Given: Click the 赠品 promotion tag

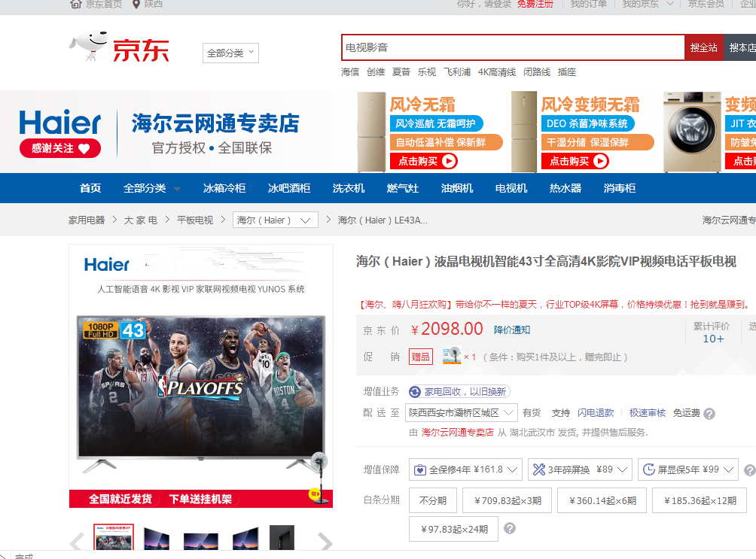Looking at the screenshot, I should pyautogui.click(x=420, y=357).
